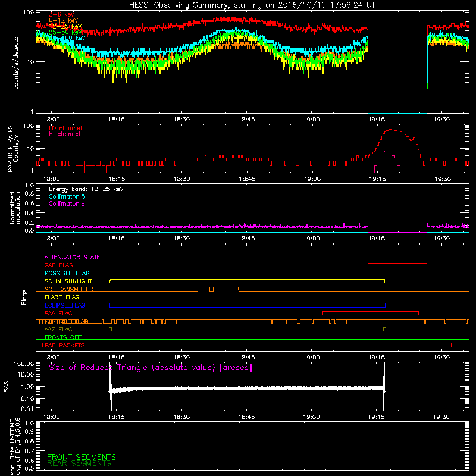Image resolution: width=476 pixels, height=476 pixels.
Task: Click the 18:30 tick under Flags panel
Action: [x=181, y=358]
